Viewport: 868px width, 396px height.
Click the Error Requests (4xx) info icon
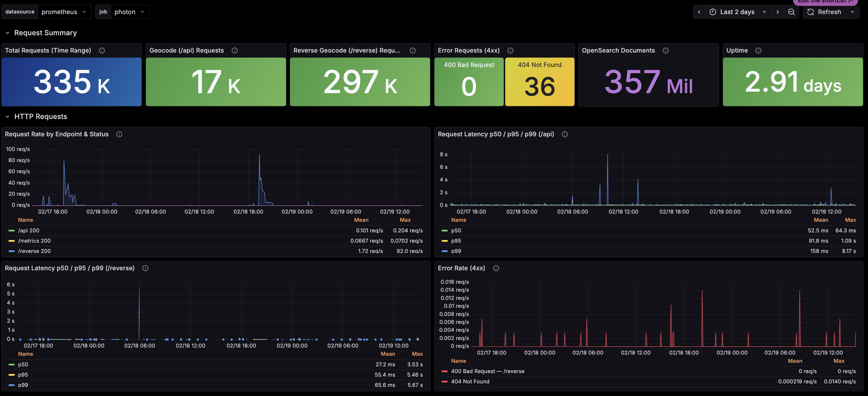510,51
